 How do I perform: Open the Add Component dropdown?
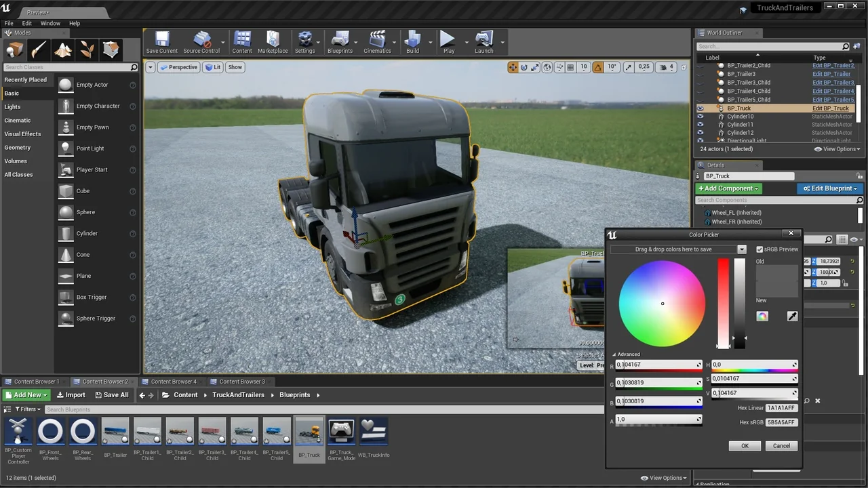tap(728, 188)
